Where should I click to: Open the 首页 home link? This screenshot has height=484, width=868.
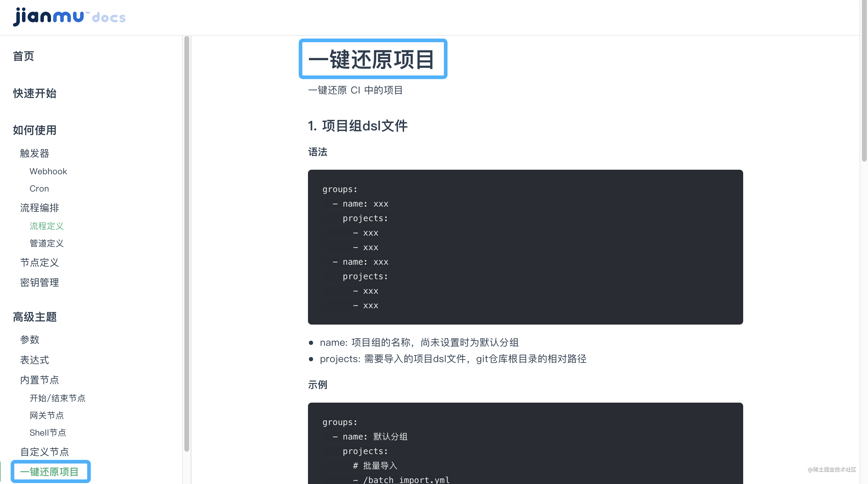(x=23, y=56)
